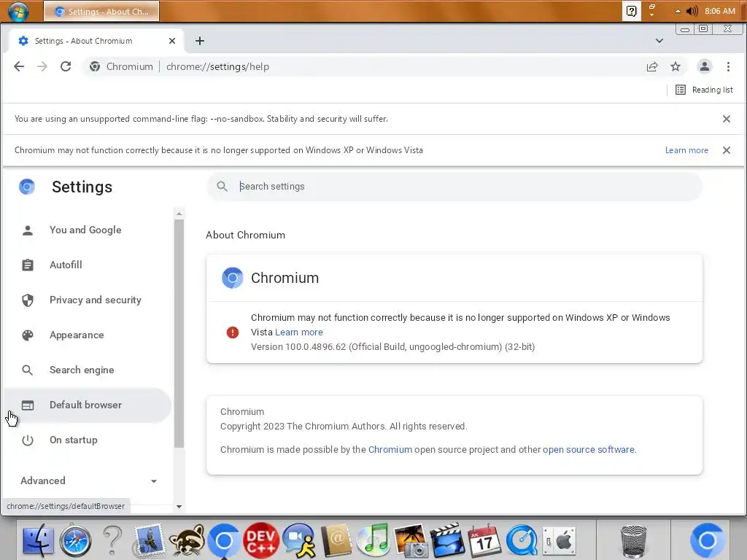This screenshot has width=747, height=560.
Task: Open the Reading list
Action: (704, 90)
